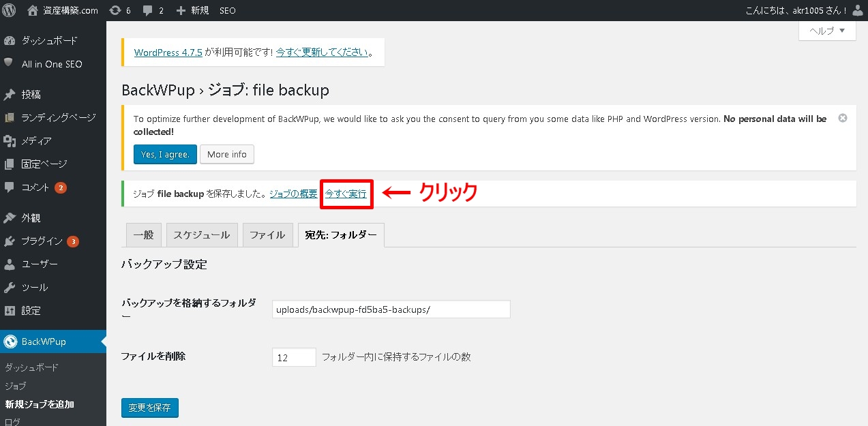Image resolution: width=868 pixels, height=426 pixels.
Task: Open the SEO menu in the admin bar
Action: 228,10
